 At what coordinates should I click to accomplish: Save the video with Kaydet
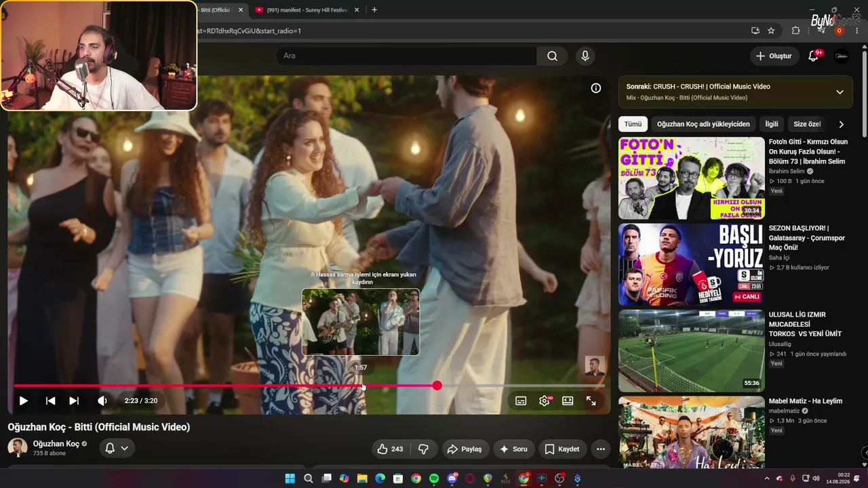562,449
